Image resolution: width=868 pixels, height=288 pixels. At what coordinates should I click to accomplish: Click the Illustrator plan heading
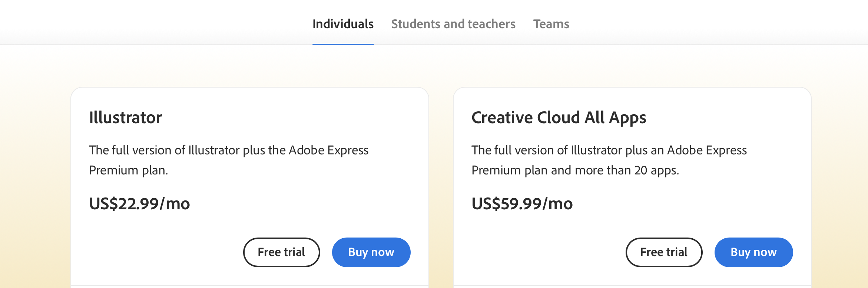point(125,118)
